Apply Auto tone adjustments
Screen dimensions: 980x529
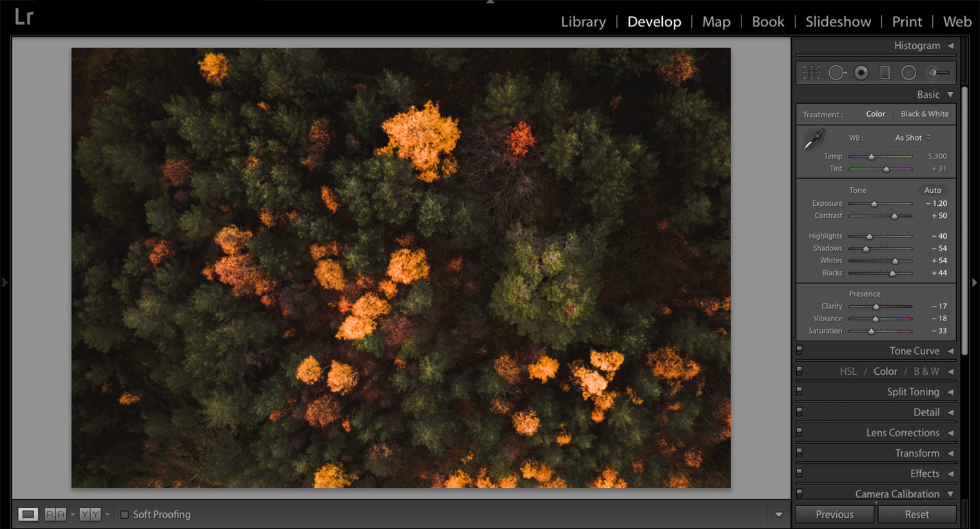click(x=932, y=190)
